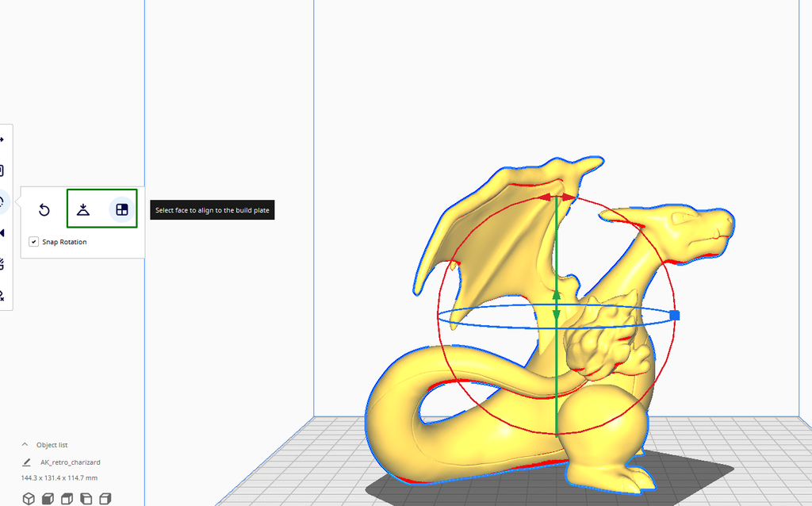Disable the Snap Rotation checkbox
Image resolution: width=812 pixels, height=506 pixels.
click(33, 241)
